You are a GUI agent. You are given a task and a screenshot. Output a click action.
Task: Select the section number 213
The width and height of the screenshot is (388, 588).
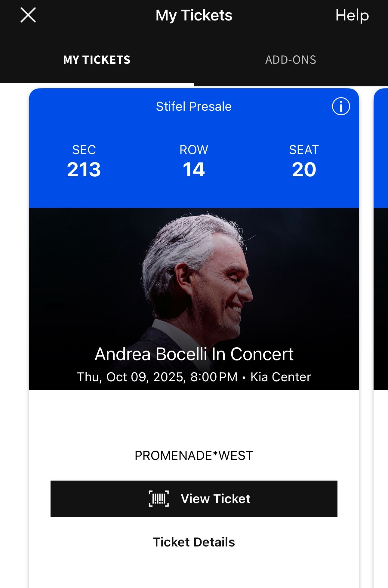pos(84,169)
